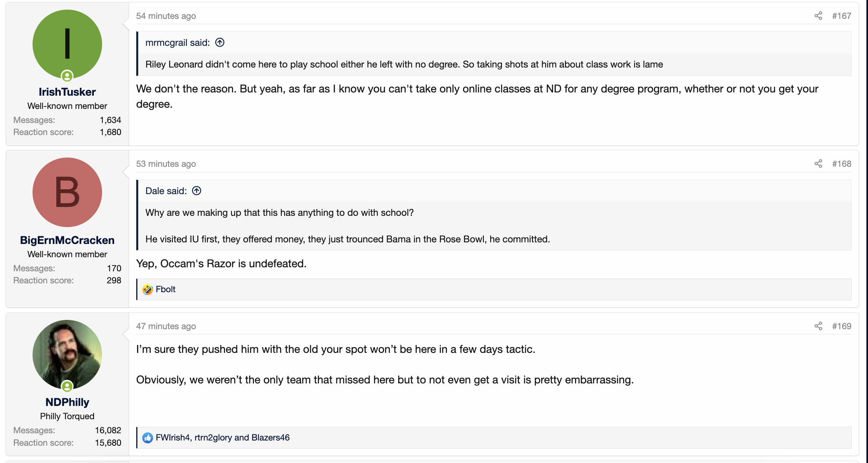Click share icon on post #168

[818, 164]
